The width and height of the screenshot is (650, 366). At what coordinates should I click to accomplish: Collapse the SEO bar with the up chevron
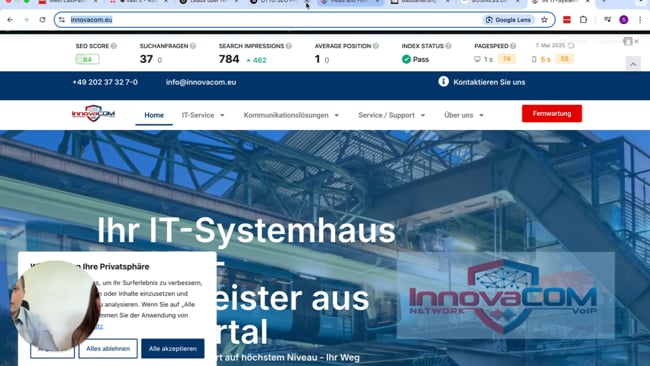[633, 64]
